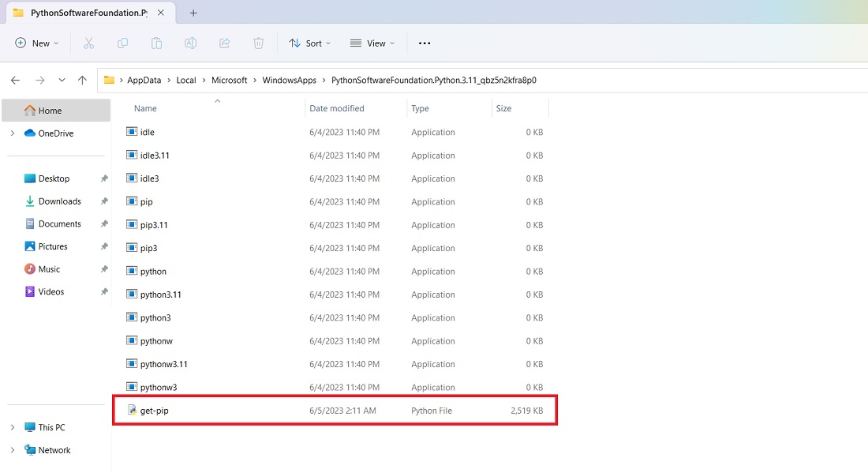Open the Sort dropdown
Screen dimensions: 868x473
coord(309,43)
